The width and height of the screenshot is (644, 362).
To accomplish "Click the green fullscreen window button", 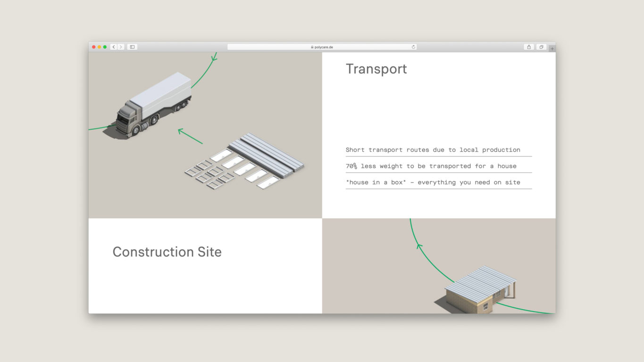I will click(x=105, y=47).
